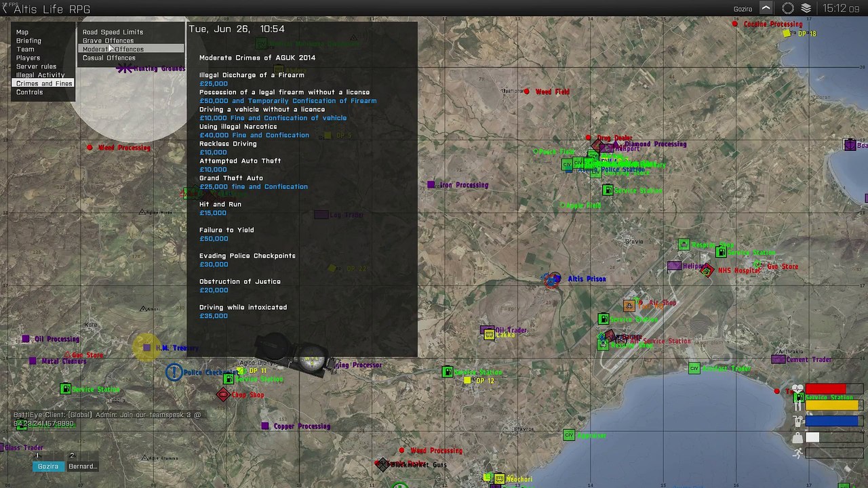This screenshot has width=868, height=488.
Task: Select the Police Checkpoint marker
Action: [174, 372]
